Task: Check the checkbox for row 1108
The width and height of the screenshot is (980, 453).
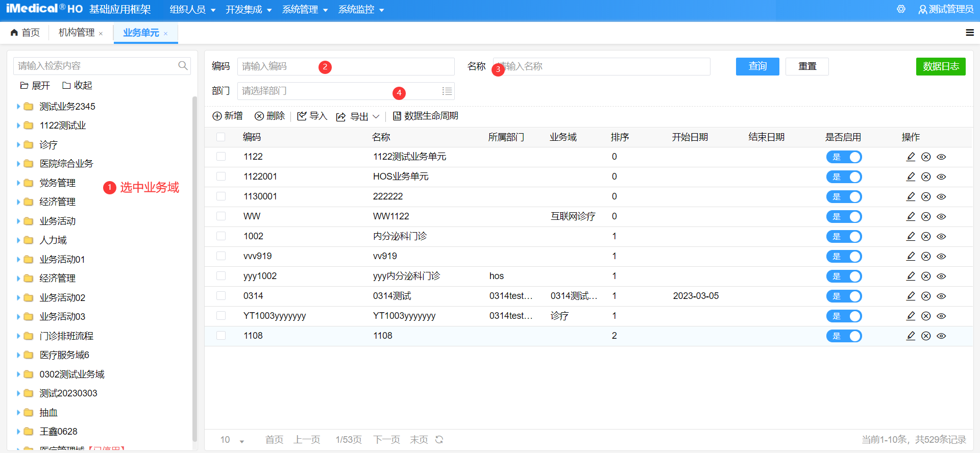Action: [x=220, y=336]
